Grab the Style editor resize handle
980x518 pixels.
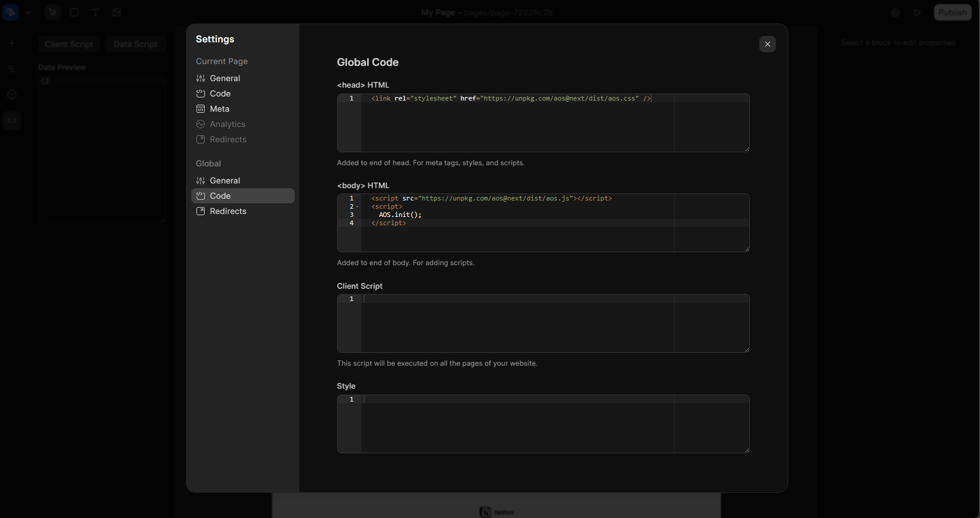746,450
